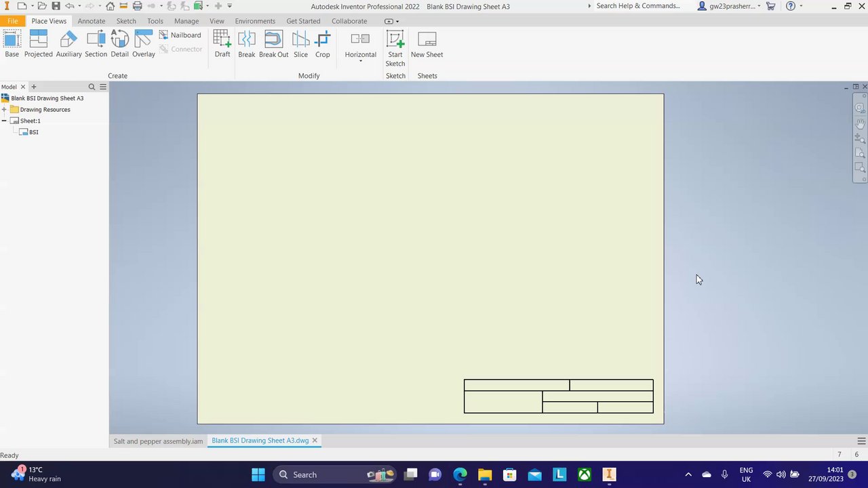Screen dimensions: 868x488
Task: Switch to Salt and pepper assembly.iam tab
Action: click(x=158, y=441)
